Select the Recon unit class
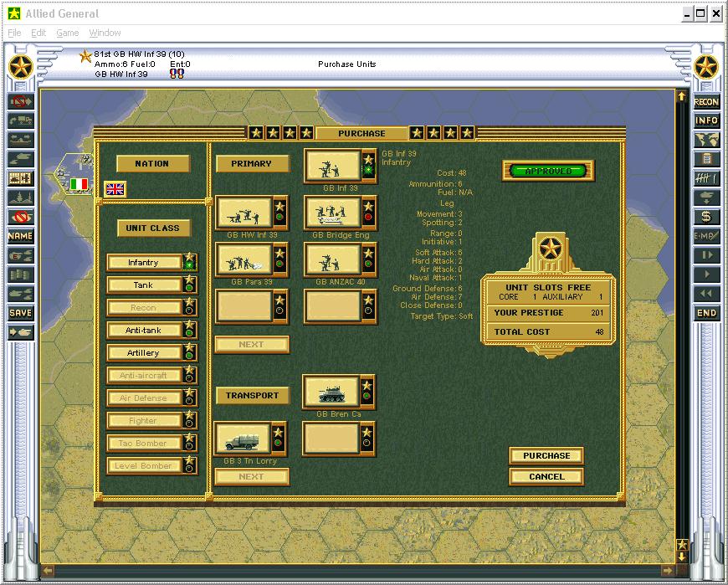 pos(143,307)
